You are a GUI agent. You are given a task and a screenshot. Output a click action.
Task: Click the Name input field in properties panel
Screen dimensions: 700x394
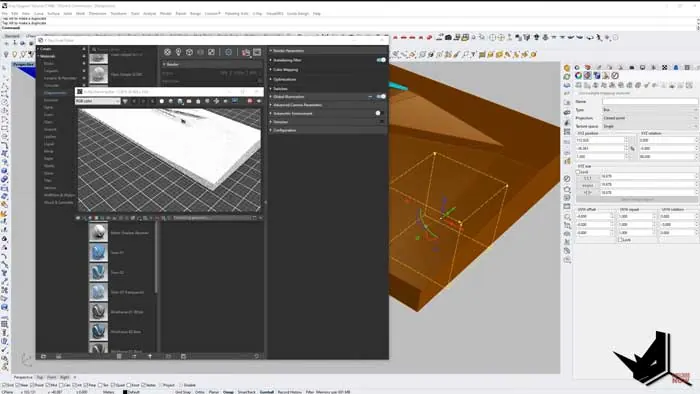point(650,102)
